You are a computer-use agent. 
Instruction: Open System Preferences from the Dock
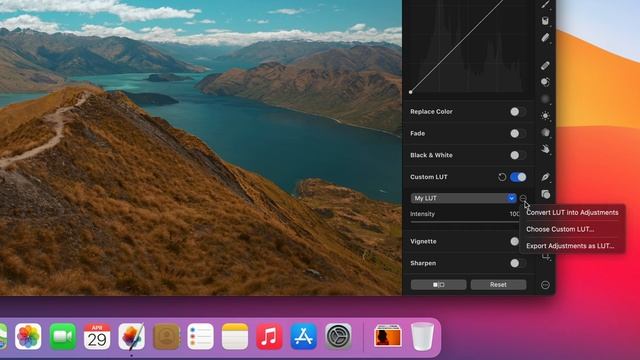tap(338, 336)
